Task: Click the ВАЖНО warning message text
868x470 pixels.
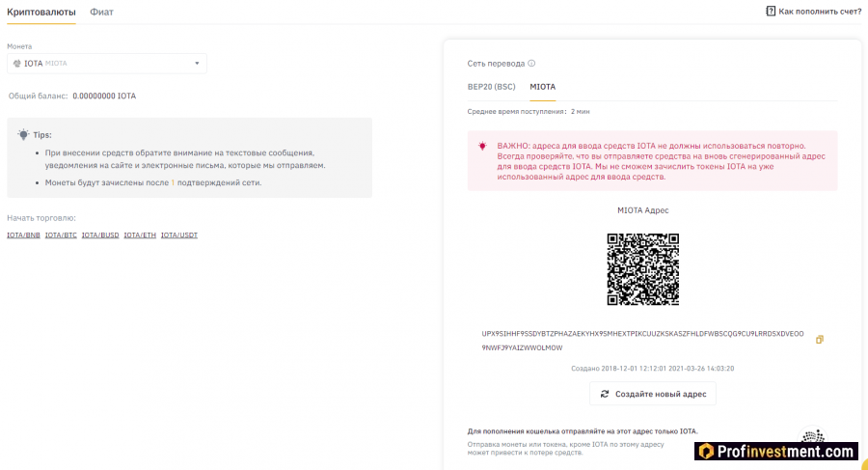Action: 661,161
